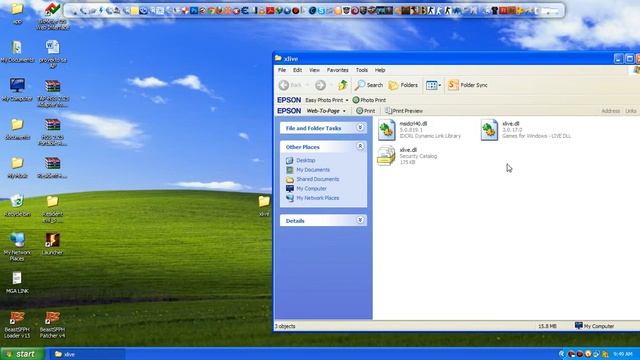Go up one folder level in Explorer toolbar
640x360 pixels.
tap(343, 85)
